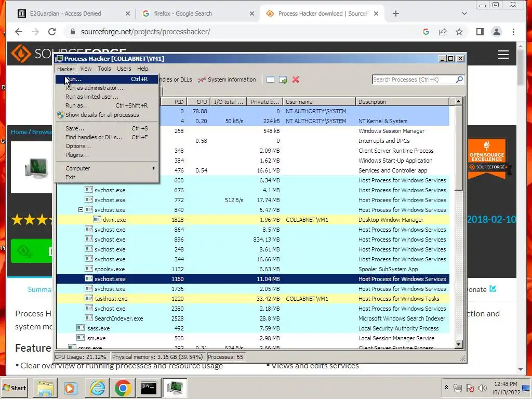The image size is (532, 399).
Task: Click icon of lsm.exe process
Action: tap(81, 338)
